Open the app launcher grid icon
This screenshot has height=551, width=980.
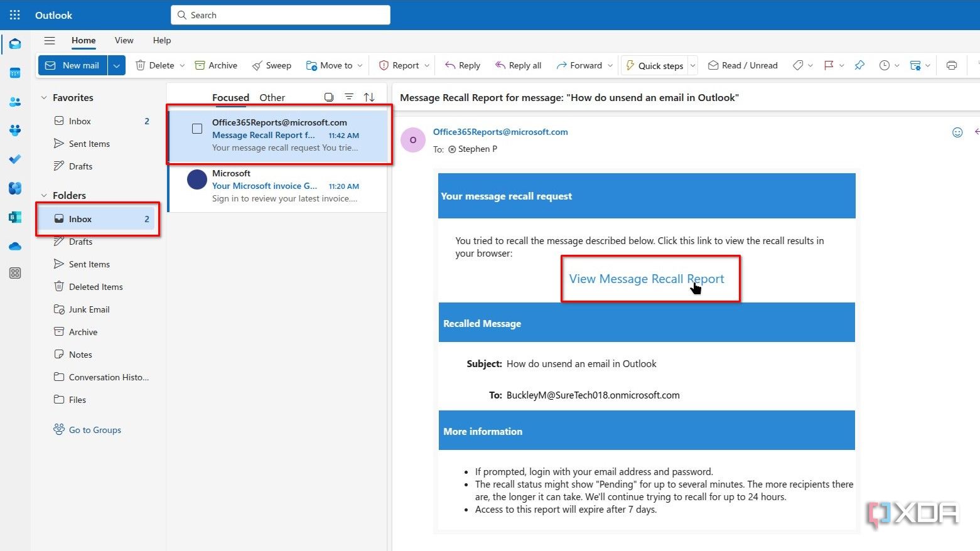click(x=14, y=14)
